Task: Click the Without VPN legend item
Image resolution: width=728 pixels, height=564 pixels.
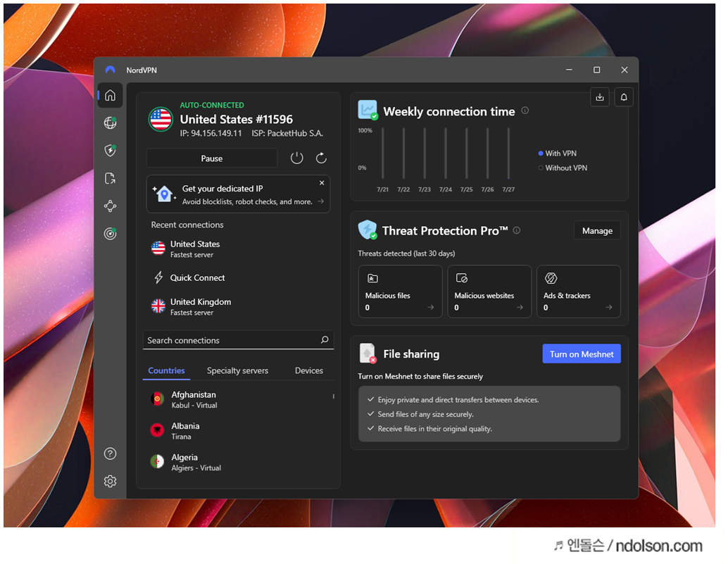Action: tap(563, 168)
